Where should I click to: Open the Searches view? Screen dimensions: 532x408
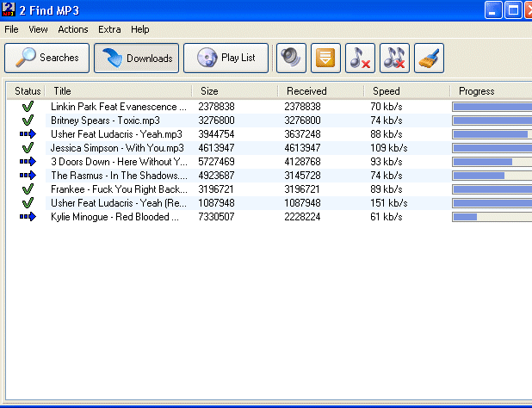click(46, 58)
